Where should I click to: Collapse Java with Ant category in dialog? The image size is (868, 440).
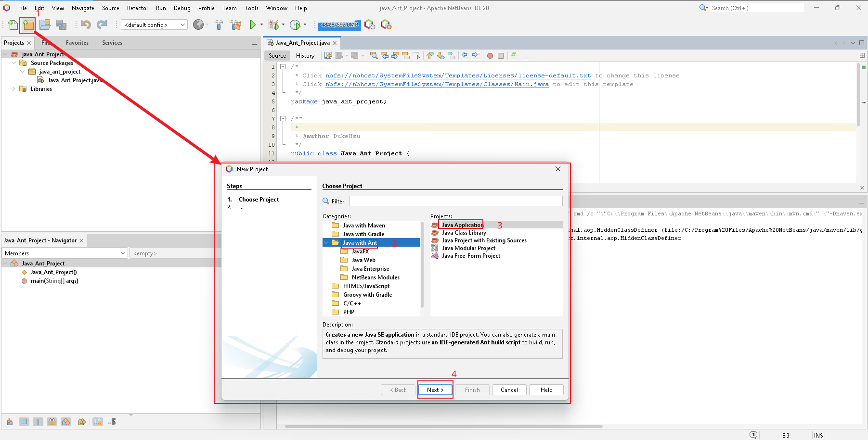tap(326, 243)
